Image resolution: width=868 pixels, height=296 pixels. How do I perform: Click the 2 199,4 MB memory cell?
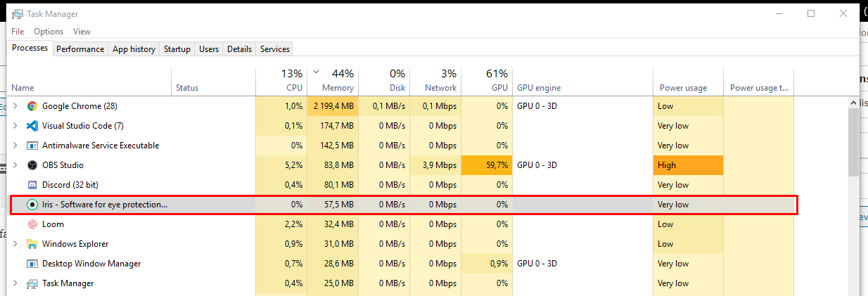(x=332, y=106)
